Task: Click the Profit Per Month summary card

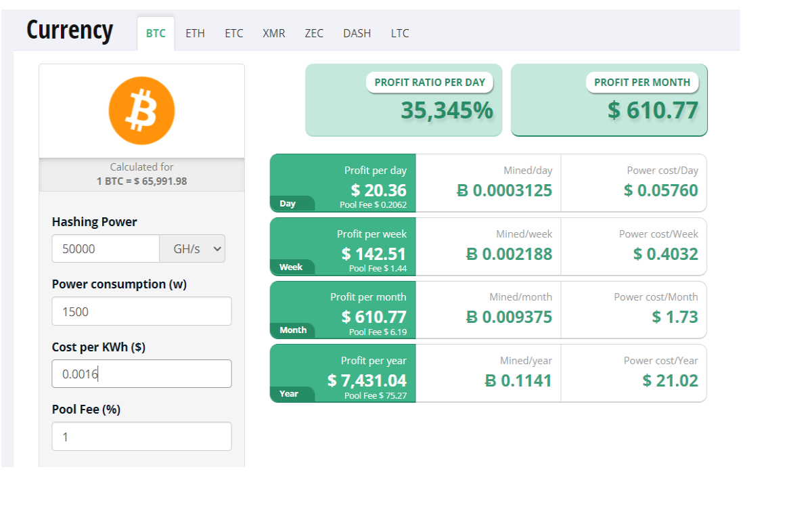Action: click(609, 100)
